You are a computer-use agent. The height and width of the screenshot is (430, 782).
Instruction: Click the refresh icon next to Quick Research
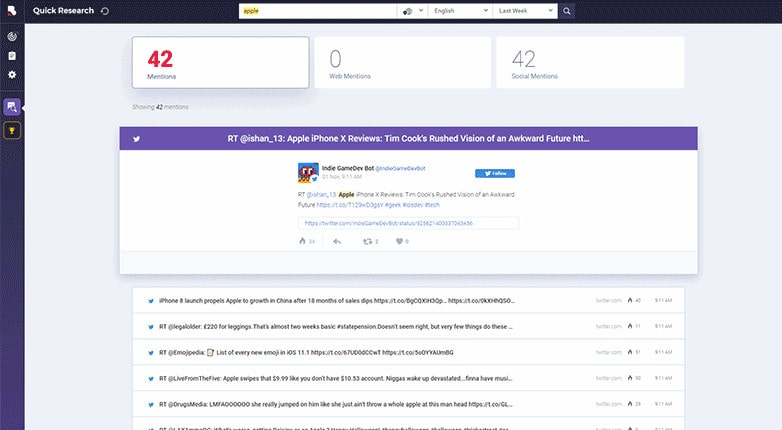[x=105, y=11]
